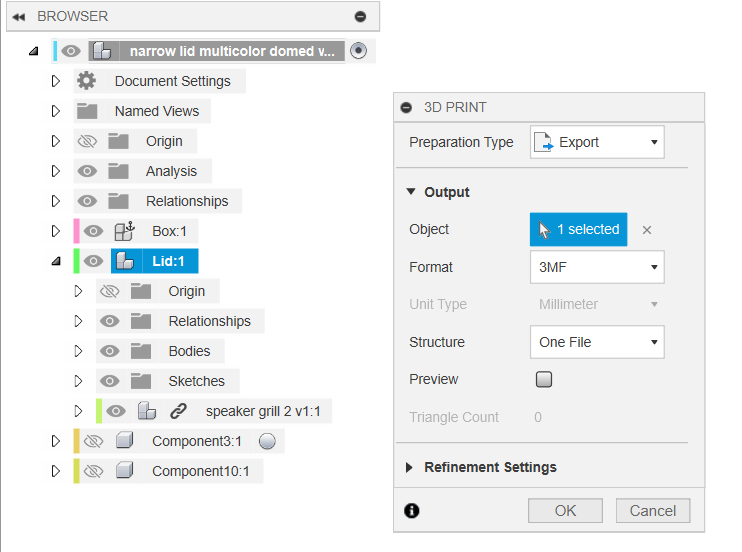Viewport: 742px width, 552px height.
Task: Clear the object selection with X icon
Action: pos(647,230)
